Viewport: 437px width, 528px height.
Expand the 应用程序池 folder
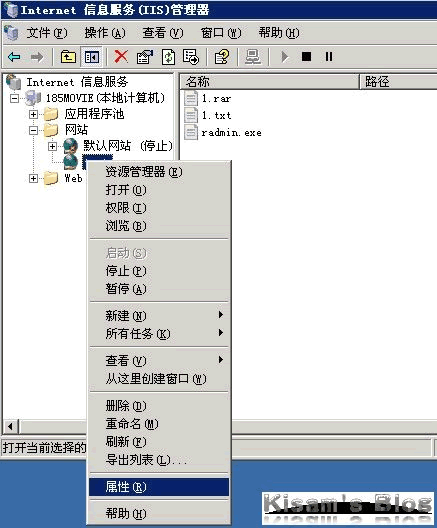click(33, 114)
